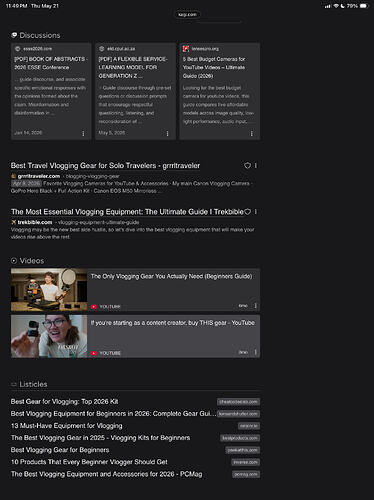Open options menu on Best Budget Cameras card

click(252, 133)
